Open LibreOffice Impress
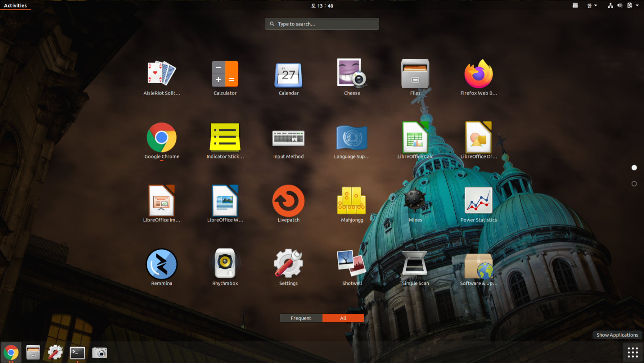 click(162, 204)
